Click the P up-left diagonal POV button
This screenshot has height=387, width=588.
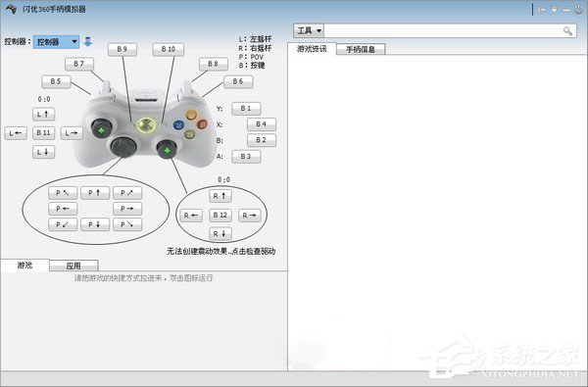[63, 193]
